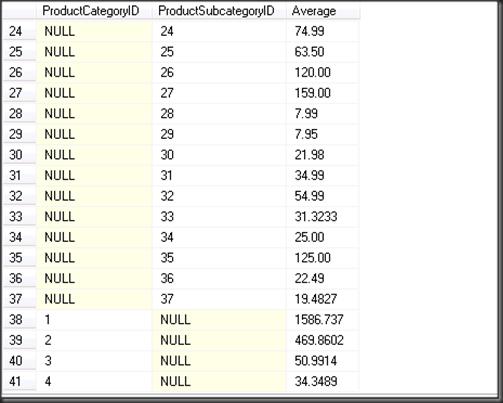Click Average cell showing 19.4827
Image resolution: width=503 pixels, height=403 pixels.
pyautogui.click(x=322, y=299)
